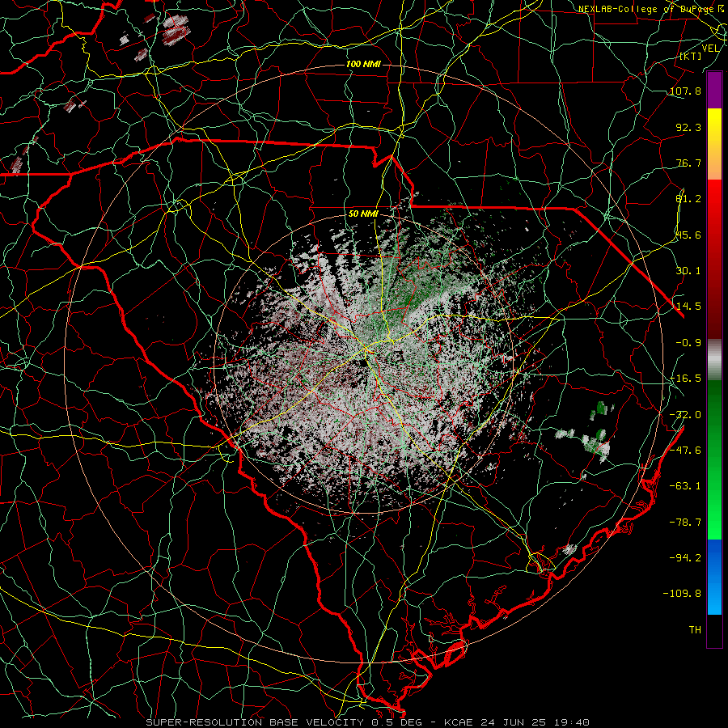Click the 14.5 velocity scale value
Screen dimensions: 728x728
click(x=688, y=307)
